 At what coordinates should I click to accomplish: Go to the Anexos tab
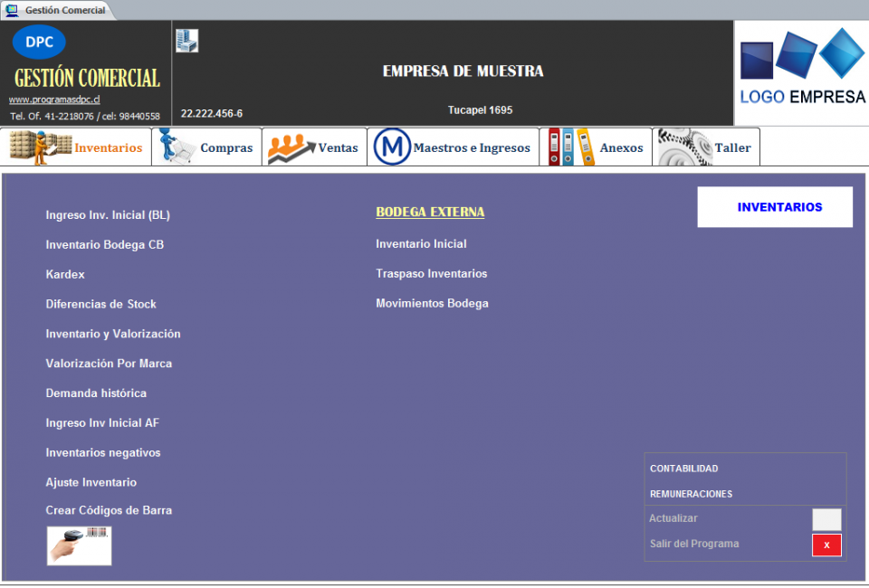(x=596, y=147)
